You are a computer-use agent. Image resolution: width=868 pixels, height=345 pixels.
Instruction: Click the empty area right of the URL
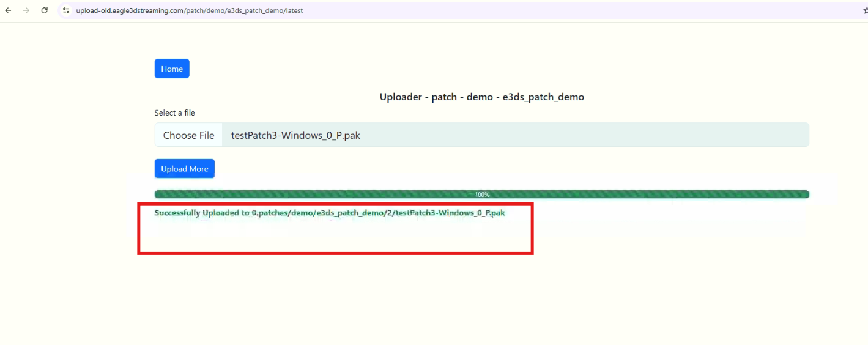551,10
